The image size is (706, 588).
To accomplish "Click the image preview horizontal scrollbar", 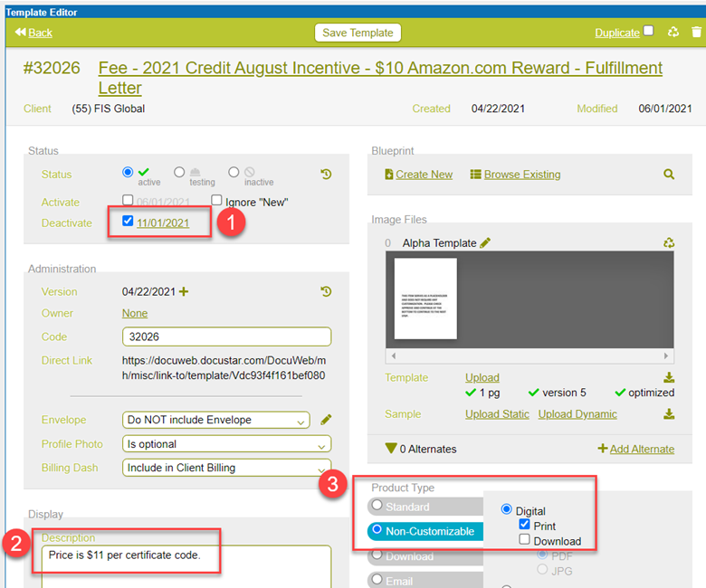I will (x=529, y=356).
